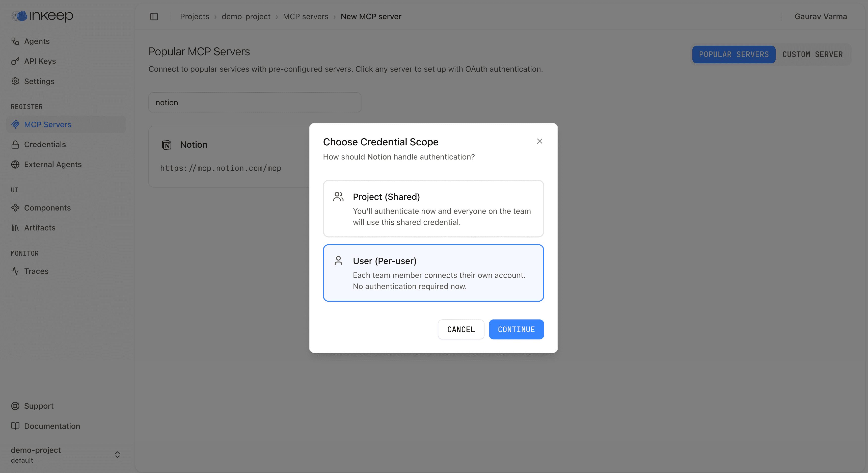Close the Choose Credential Scope dialog
The image size is (868, 473).
[x=539, y=141]
